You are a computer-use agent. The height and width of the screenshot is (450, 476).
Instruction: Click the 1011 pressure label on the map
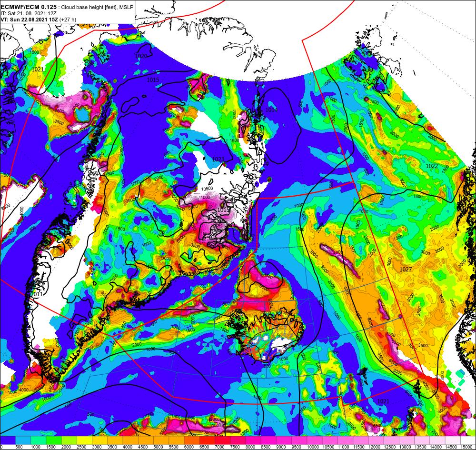click(x=37, y=294)
